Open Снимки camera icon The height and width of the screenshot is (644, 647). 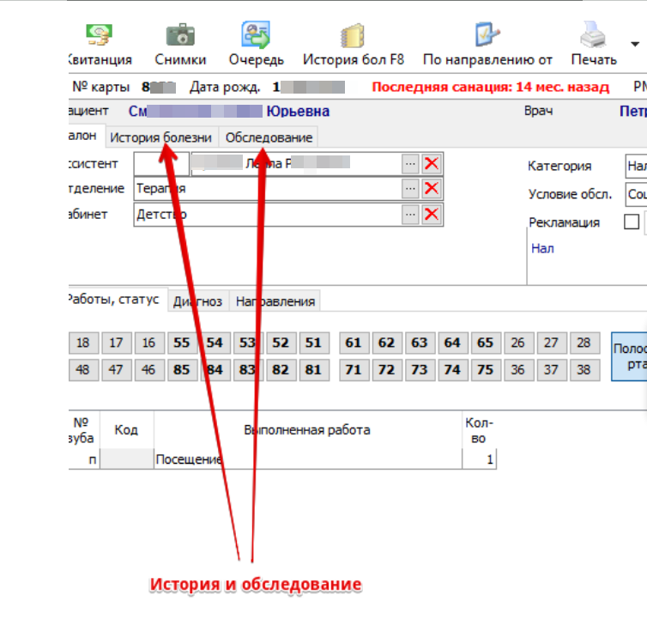click(x=180, y=34)
